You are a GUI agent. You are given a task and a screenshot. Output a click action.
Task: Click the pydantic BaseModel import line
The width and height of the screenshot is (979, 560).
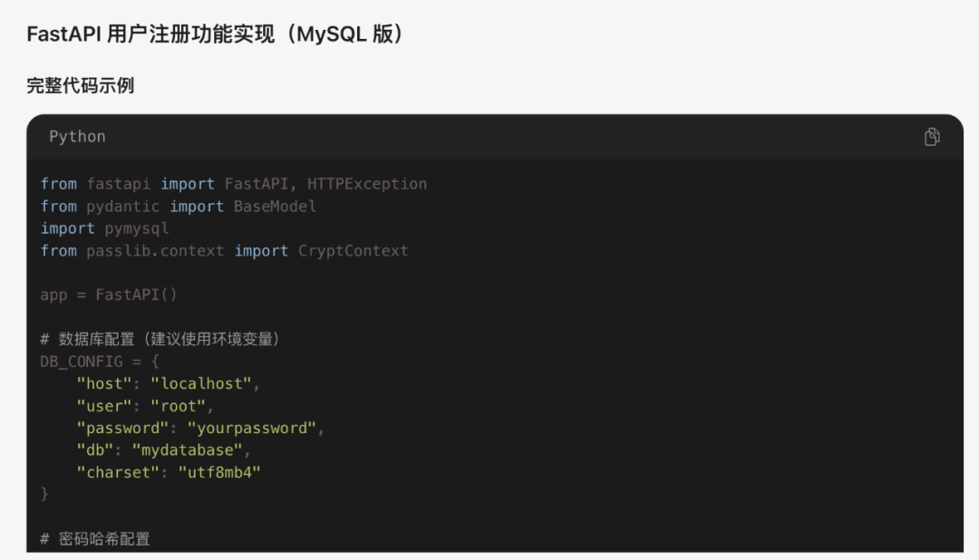point(179,207)
